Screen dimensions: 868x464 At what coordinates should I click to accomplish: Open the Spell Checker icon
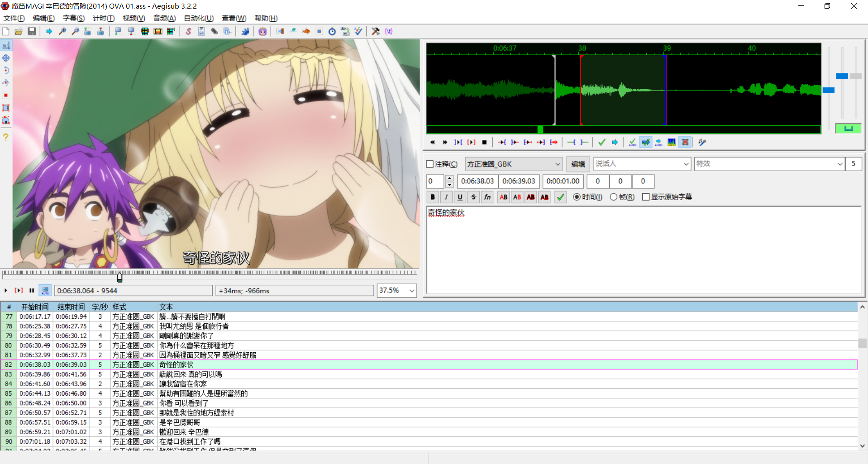(358, 31)
